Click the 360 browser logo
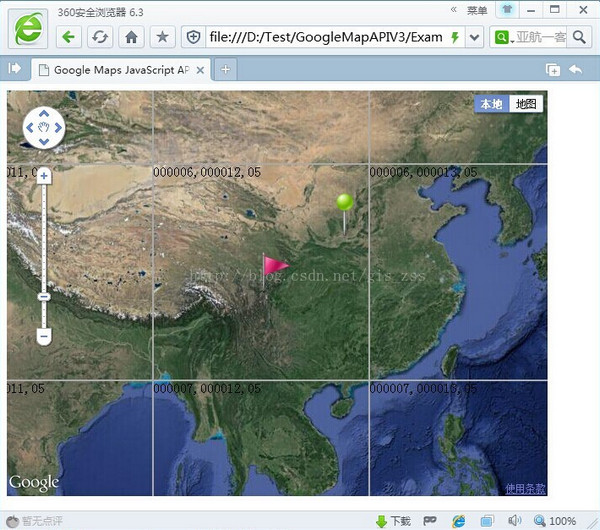600x530 pixels. (x=28, y=28)
